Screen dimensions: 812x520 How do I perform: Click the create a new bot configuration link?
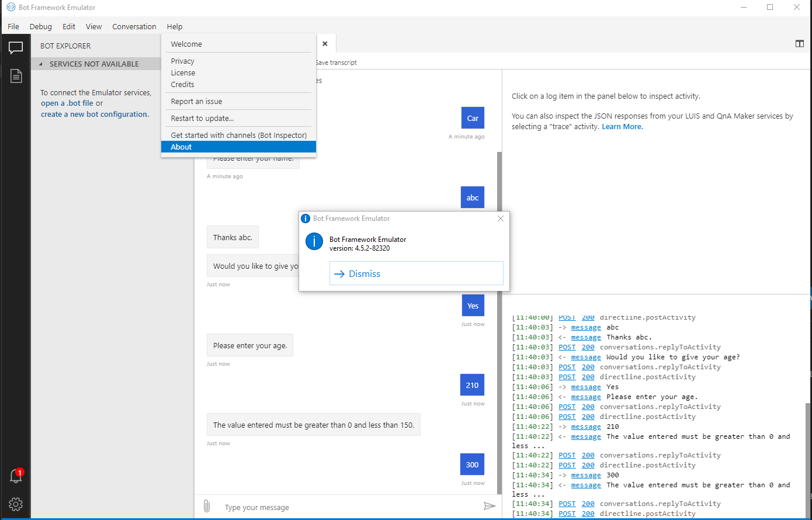coord(95,114)
